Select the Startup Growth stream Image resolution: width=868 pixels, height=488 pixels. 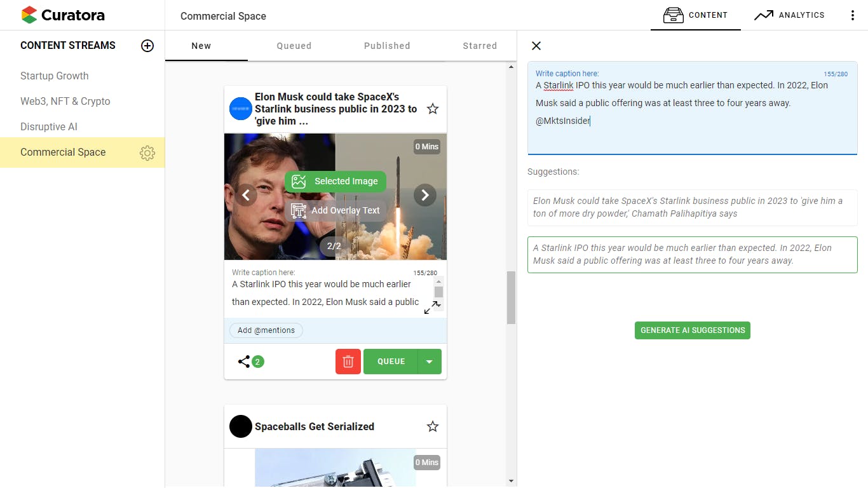tap(55, 76)
